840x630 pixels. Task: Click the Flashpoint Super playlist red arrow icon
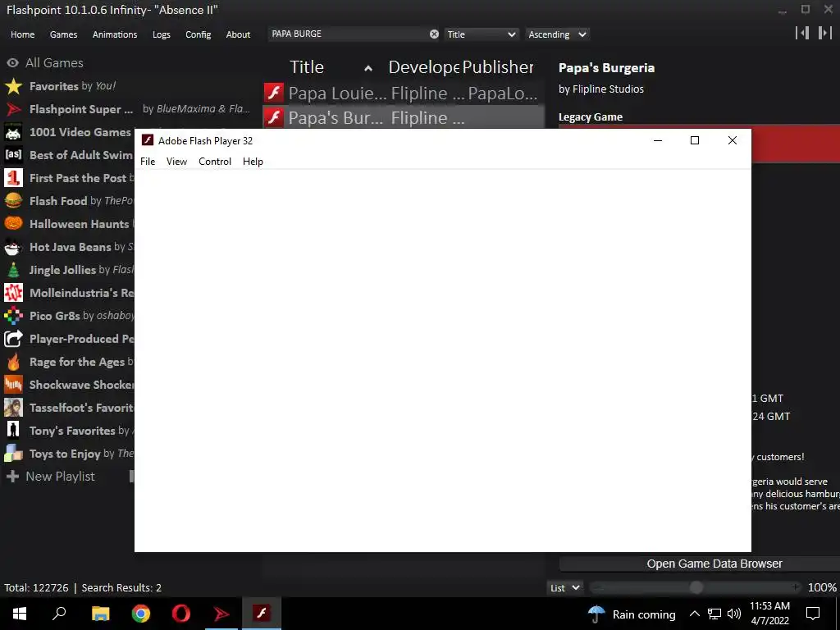click(x=13, y=109)
